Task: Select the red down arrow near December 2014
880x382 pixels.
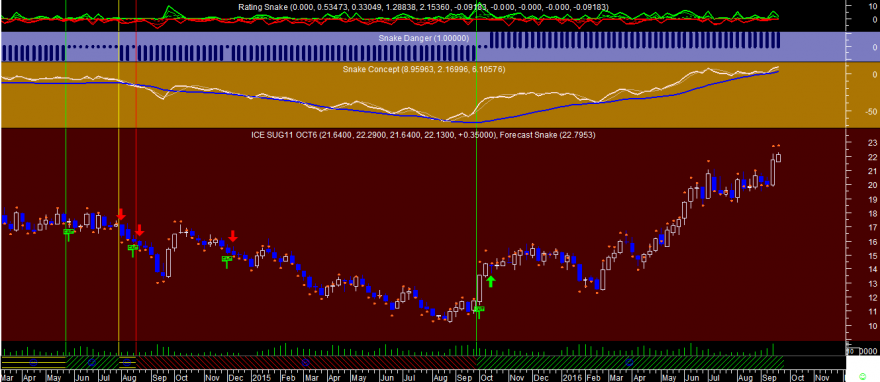Action: (x=232, y=236)
